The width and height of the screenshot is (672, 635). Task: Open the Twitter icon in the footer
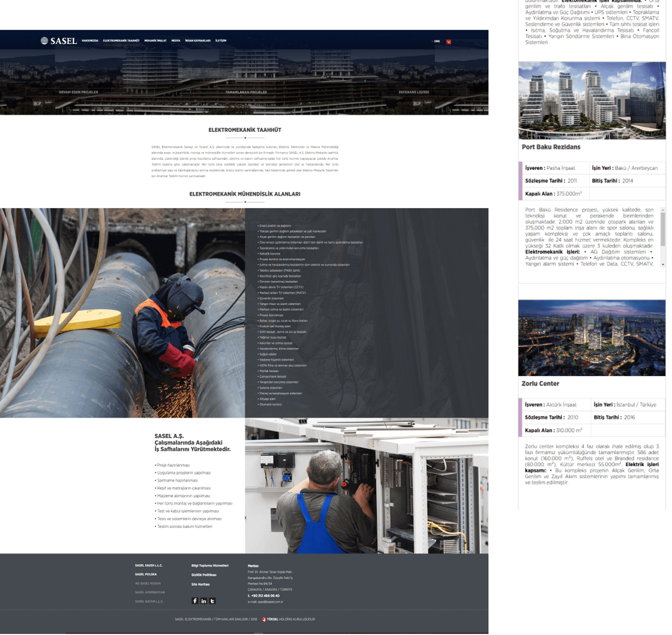[x=212, y=601]
